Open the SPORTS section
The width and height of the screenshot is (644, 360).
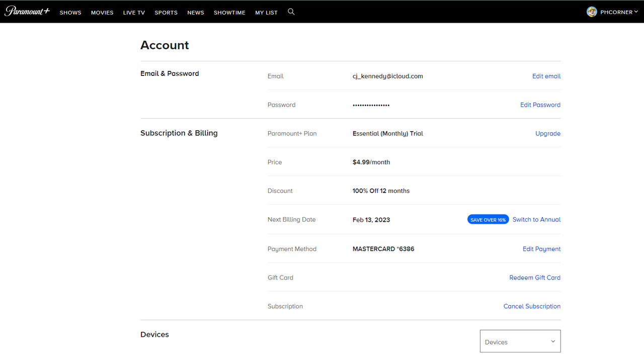166,13
